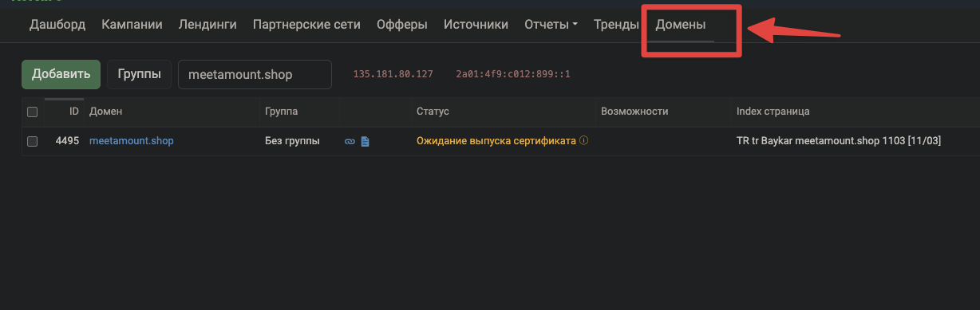Expand the Отчеты dropdown menu
This screenshot has width=980, height=310.
551,25
